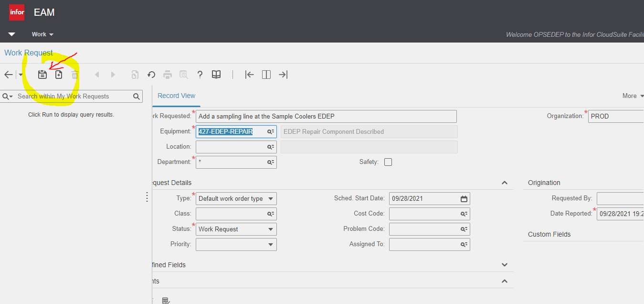The image size is (644, 304).
Task: Click the Reset Record undo icon
Action: [151, 75]
